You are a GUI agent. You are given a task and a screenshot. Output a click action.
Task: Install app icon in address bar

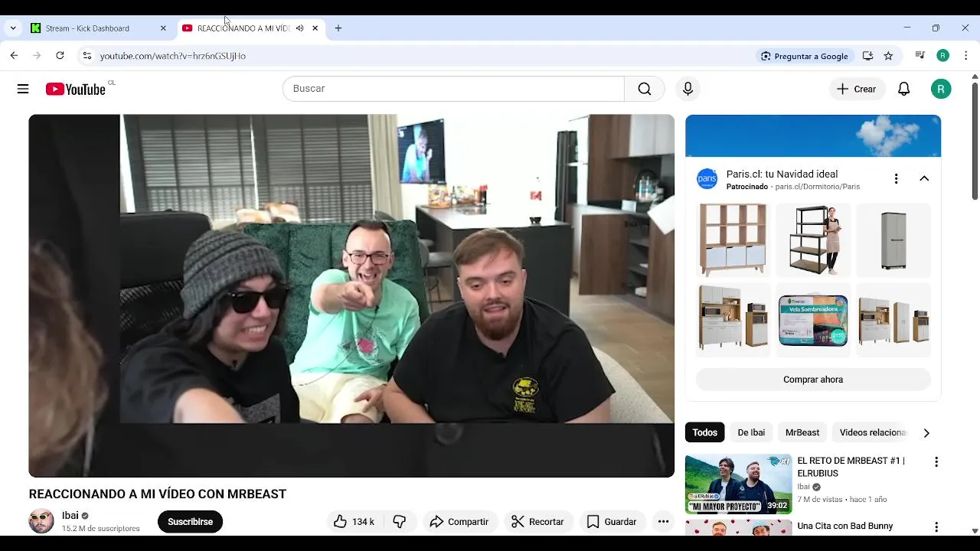coord(867,56)
